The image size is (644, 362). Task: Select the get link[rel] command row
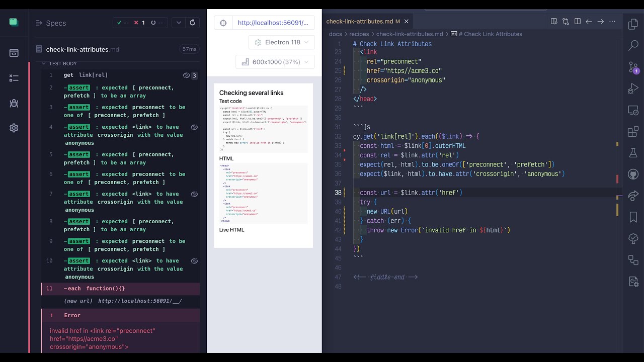coord(121,75)
